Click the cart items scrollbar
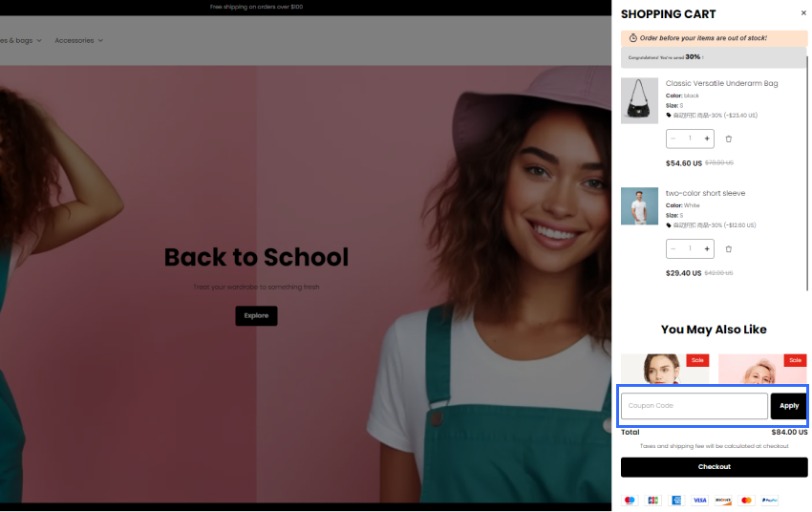The width and height of the screenshot is (812, 512). pyautogui.click(x=807, y=174)
